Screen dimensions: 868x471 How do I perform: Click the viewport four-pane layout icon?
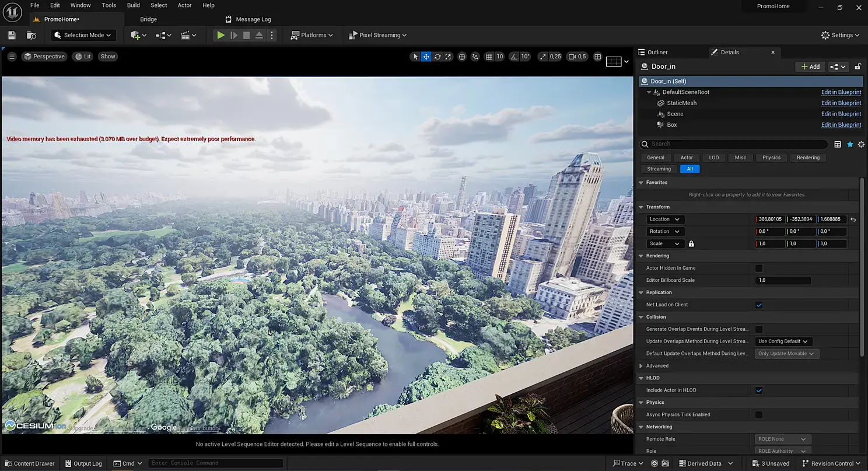597,57
